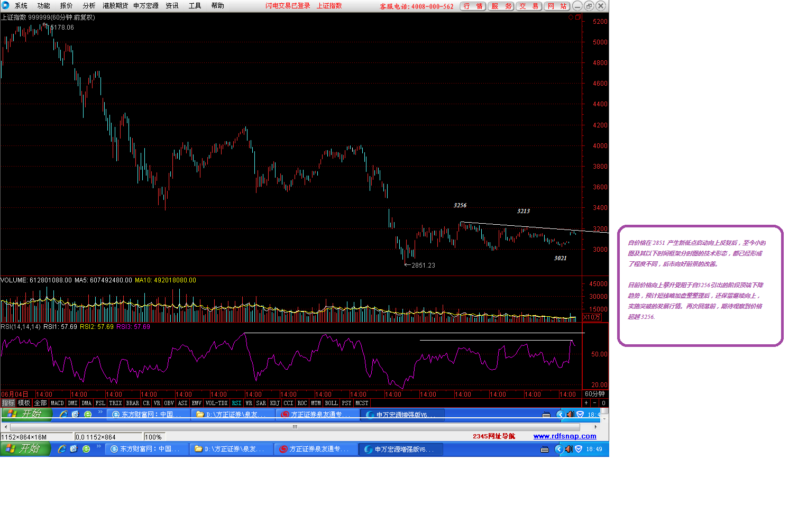
Task: Reset chart zoom with the 0 button
Action: coord(603,403)
